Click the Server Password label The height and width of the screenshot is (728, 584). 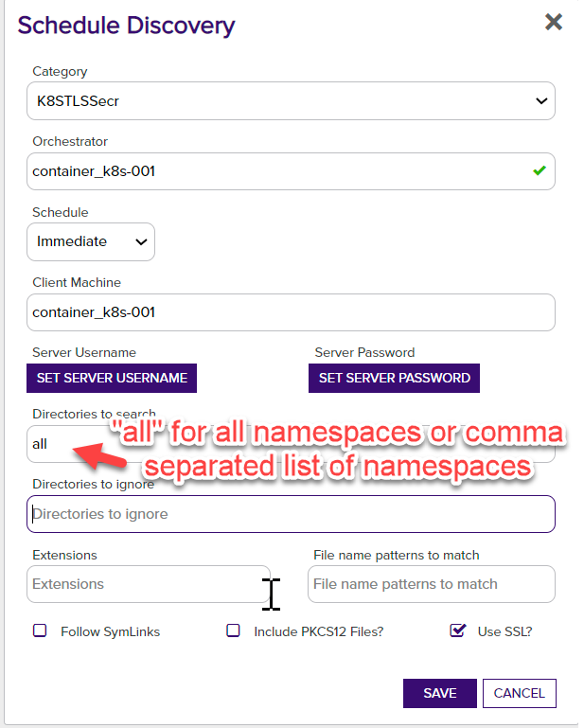click(x=365, y=352)
